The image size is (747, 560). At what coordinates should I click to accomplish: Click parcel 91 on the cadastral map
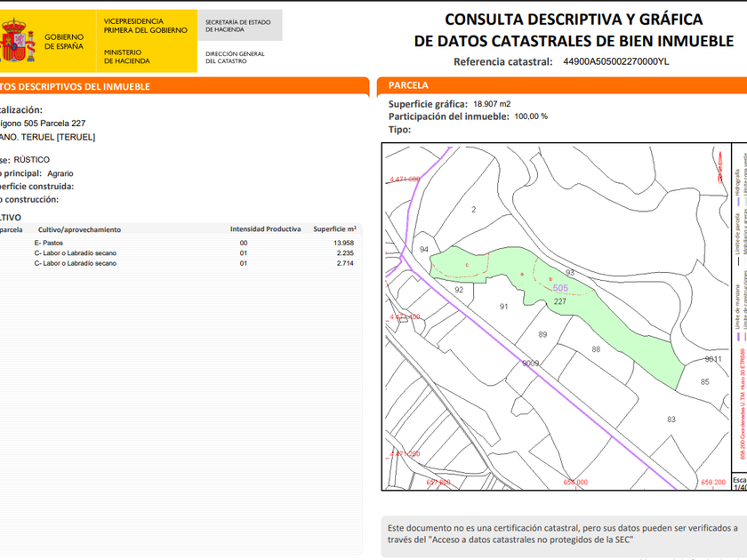(x=503, y=307)
